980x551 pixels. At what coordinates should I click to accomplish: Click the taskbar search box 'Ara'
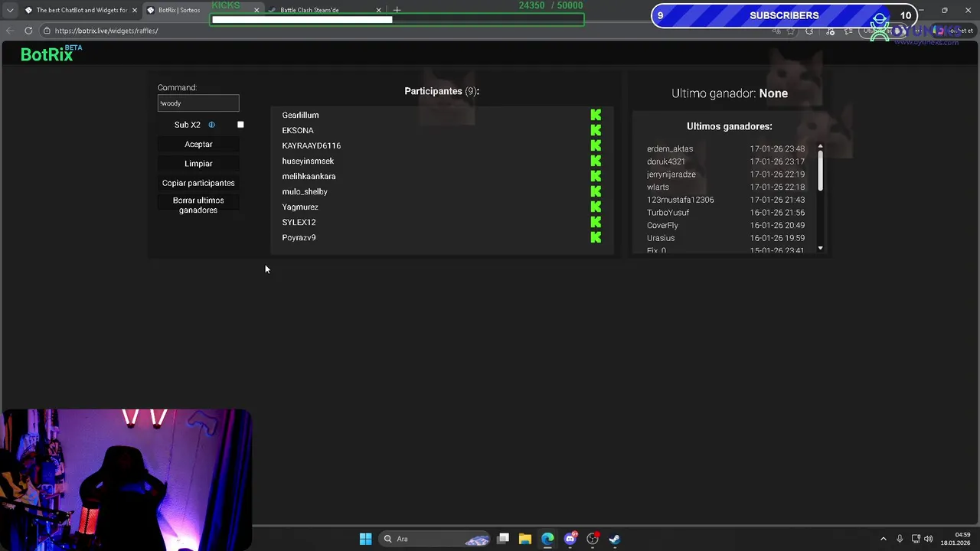pyautogui.click(x=434, y=539)
